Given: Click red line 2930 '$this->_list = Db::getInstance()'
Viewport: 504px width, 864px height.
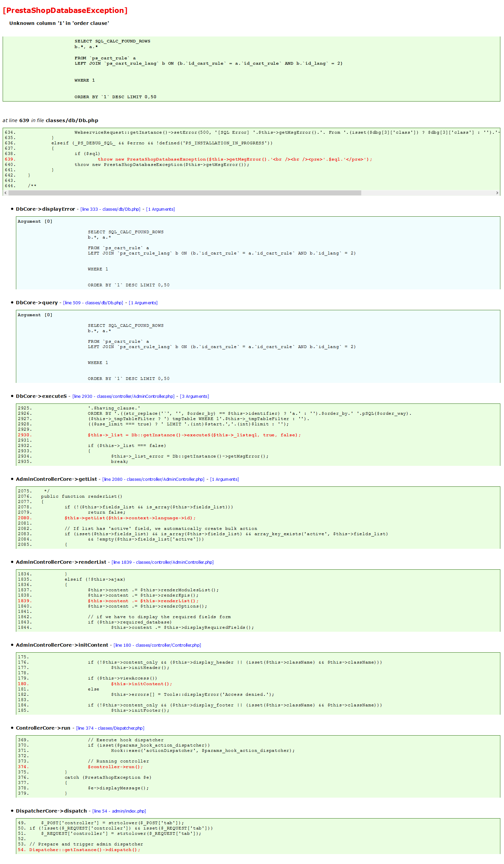Looking at the screenshot, I should click(x=194, y=435).
